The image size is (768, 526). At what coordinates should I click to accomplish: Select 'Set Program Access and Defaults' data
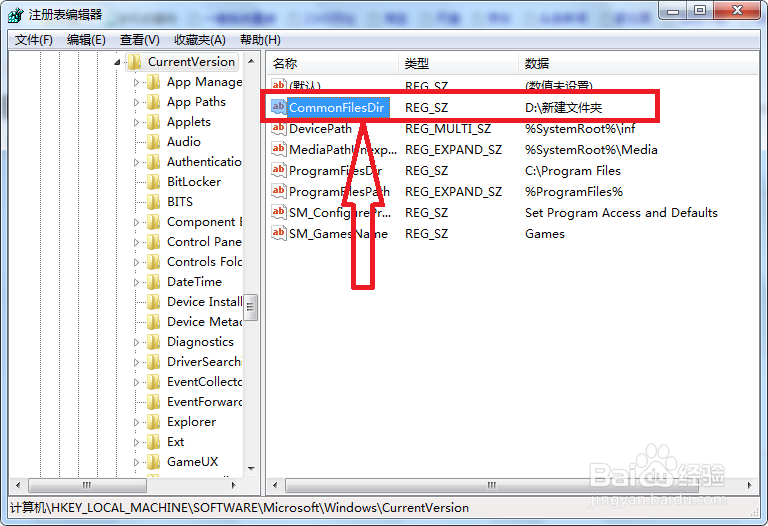(621, 213)
